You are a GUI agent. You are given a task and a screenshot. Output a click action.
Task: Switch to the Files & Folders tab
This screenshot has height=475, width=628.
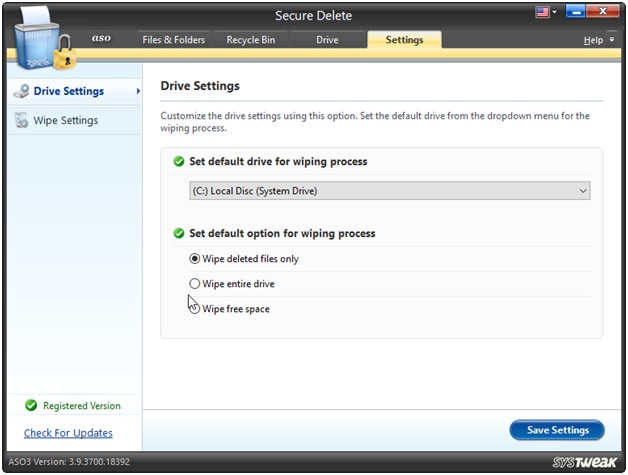pyautogui.click(x=173, y=40)
